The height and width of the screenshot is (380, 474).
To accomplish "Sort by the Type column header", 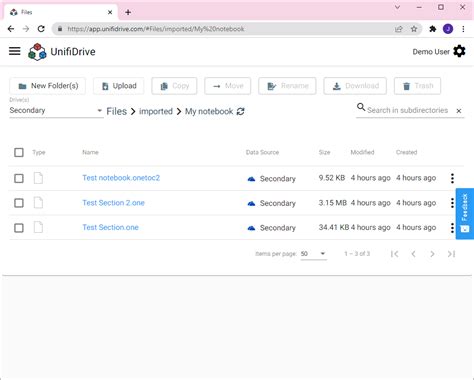I will 39,152.
